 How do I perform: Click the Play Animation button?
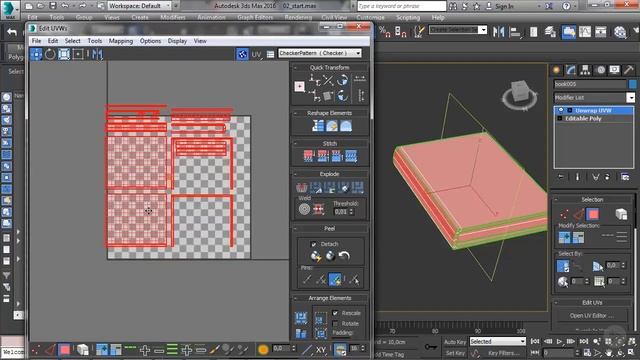559,341
